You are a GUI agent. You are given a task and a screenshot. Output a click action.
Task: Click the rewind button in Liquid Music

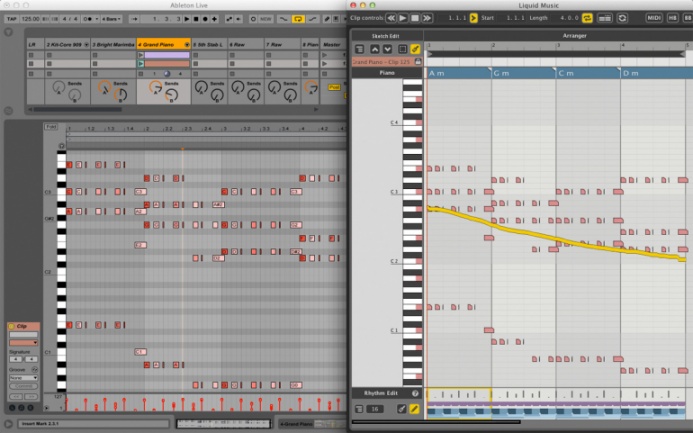390,18
